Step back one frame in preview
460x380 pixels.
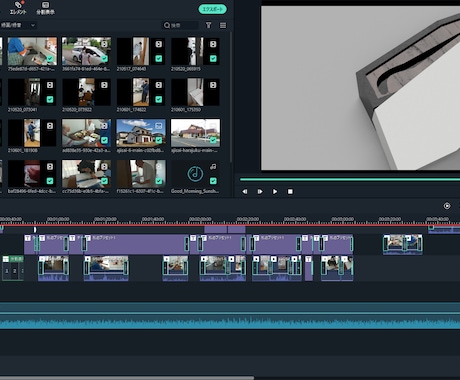point(245,192)
